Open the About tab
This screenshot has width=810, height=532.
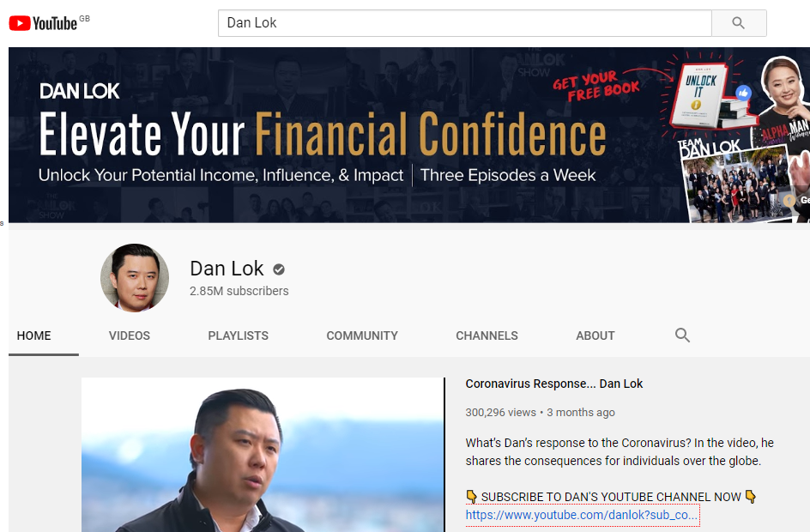(595, 336)
